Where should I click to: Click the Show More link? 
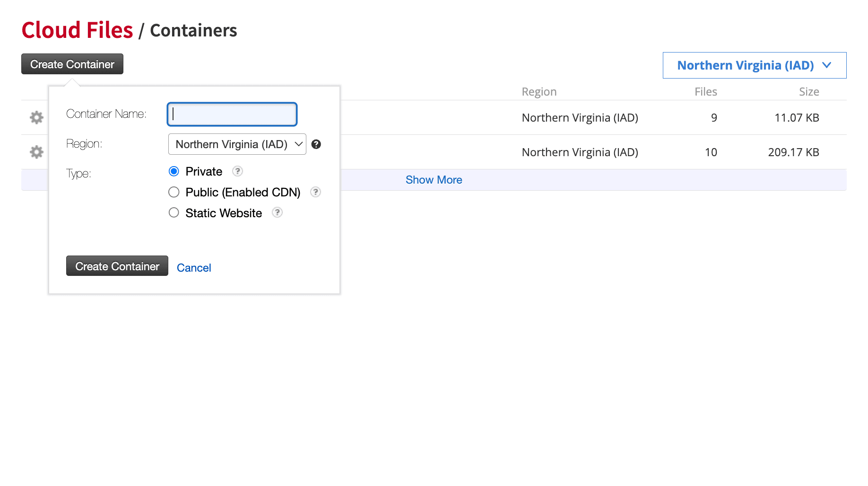[x=434, y=180]
